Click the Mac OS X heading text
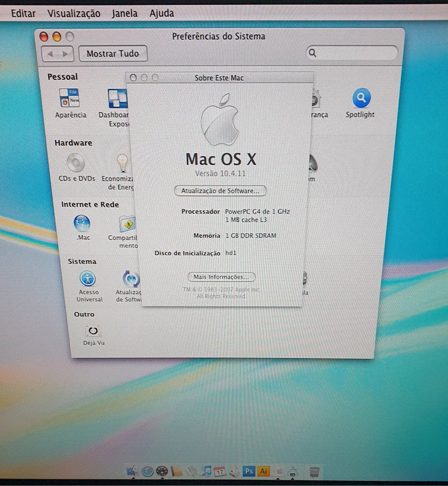Image resolution: width=448 pixels, height=486 pixels. [221, 159]
